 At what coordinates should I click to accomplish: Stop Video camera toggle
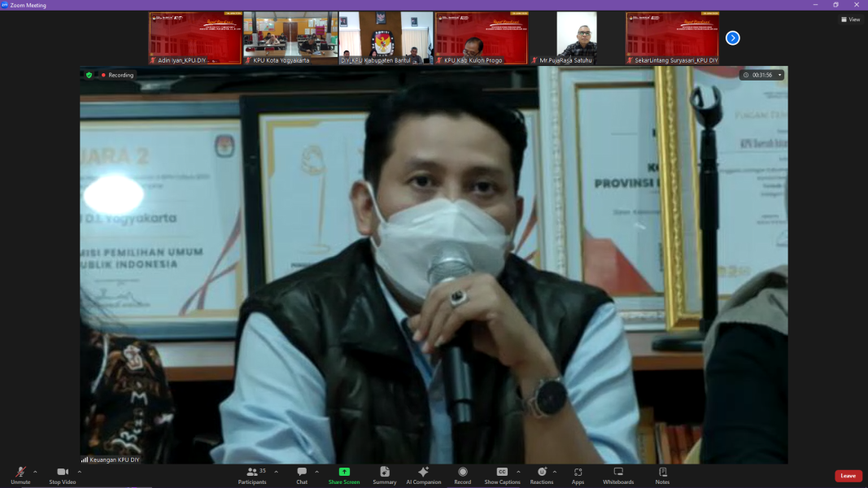click(62, 475)
